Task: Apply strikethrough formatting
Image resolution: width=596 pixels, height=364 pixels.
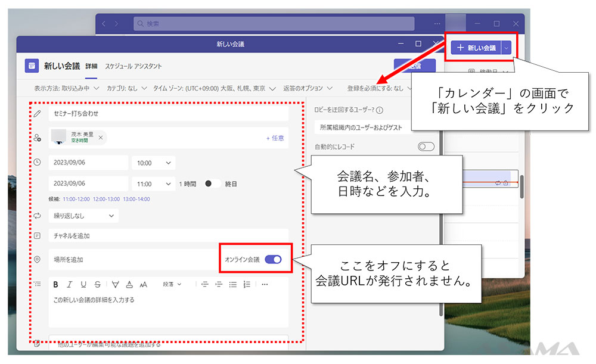Action: (x=97, y=285)
